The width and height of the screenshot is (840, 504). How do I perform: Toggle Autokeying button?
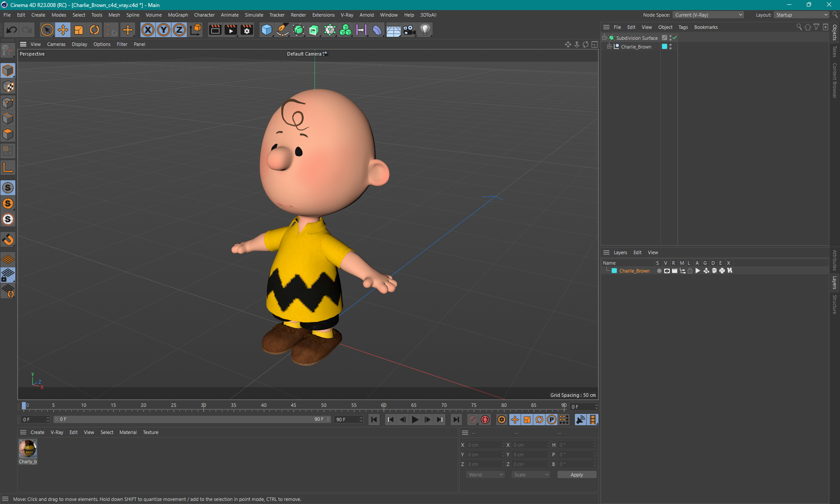(x=485, y=420)
